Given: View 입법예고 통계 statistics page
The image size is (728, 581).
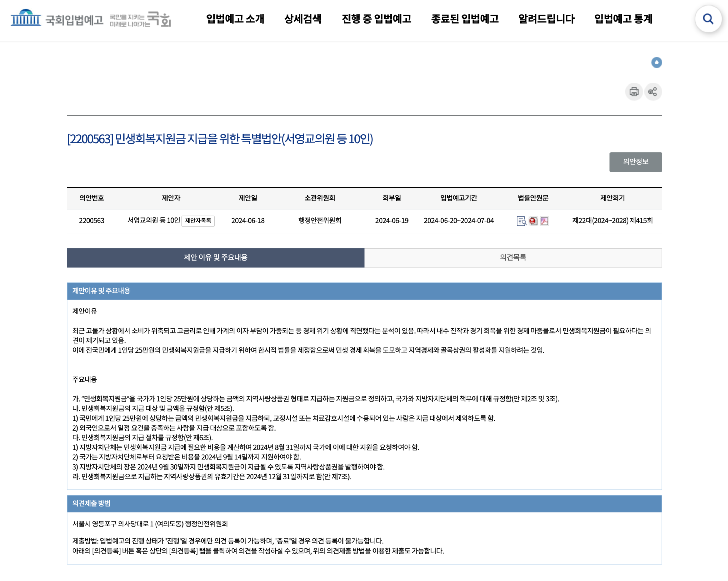Looking at the screenshot, I should 623,19.
